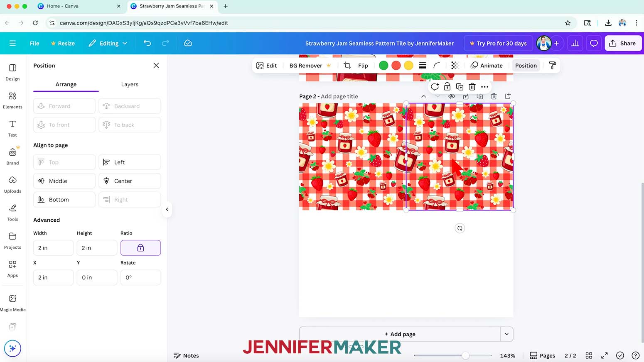Image resolution: width=644 pixels, height=362 pixels.
Task: Open the Brand sidebar panel
Action: click(12, 157)
